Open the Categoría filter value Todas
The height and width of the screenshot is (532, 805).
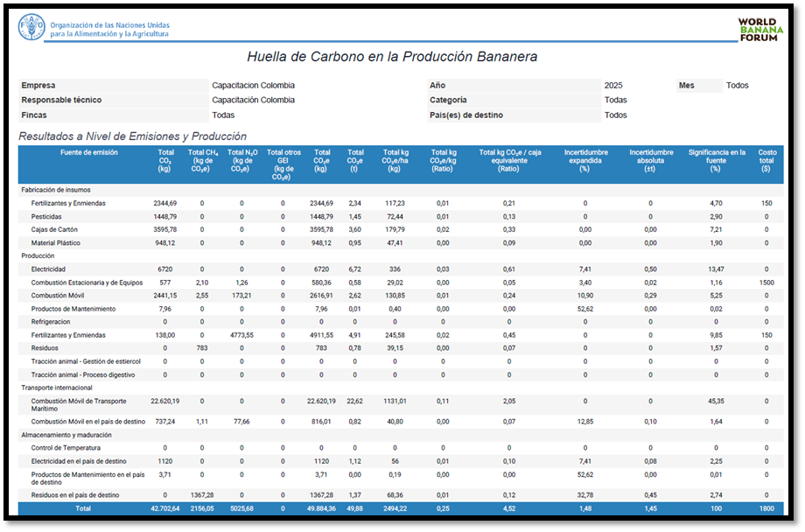(615, 101)
